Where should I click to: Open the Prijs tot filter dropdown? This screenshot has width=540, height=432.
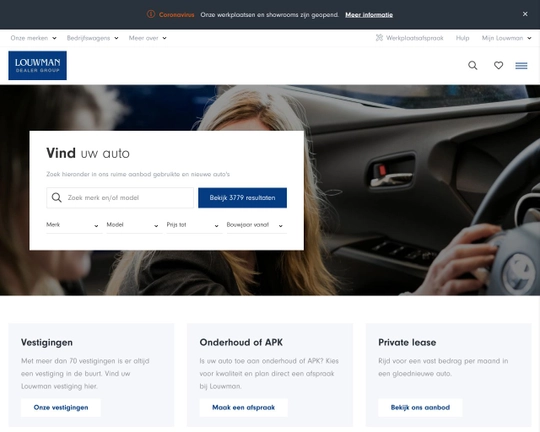click(194, 225)
